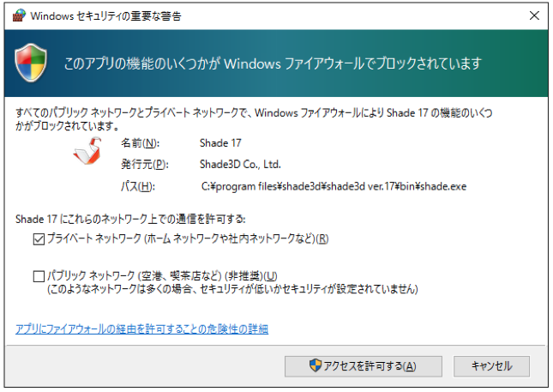Check the パブリック ネットワーク checkbox

[x=39, y=276]
